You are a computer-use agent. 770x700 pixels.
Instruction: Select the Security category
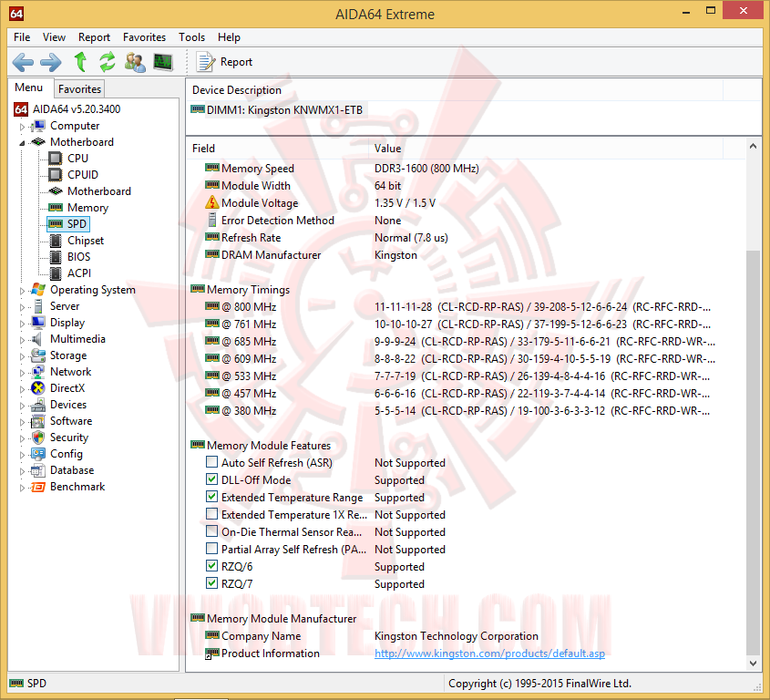click(x=68, y=437)
